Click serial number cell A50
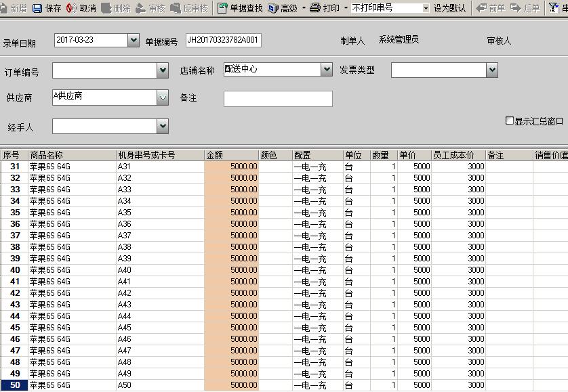Screen dimensions: 568x392 point(160,385)
